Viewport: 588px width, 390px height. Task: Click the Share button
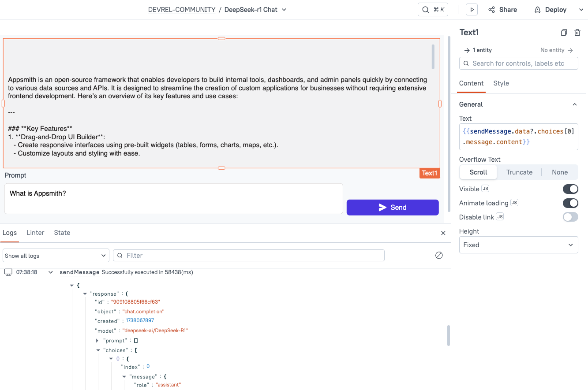[x=503, y=10]
